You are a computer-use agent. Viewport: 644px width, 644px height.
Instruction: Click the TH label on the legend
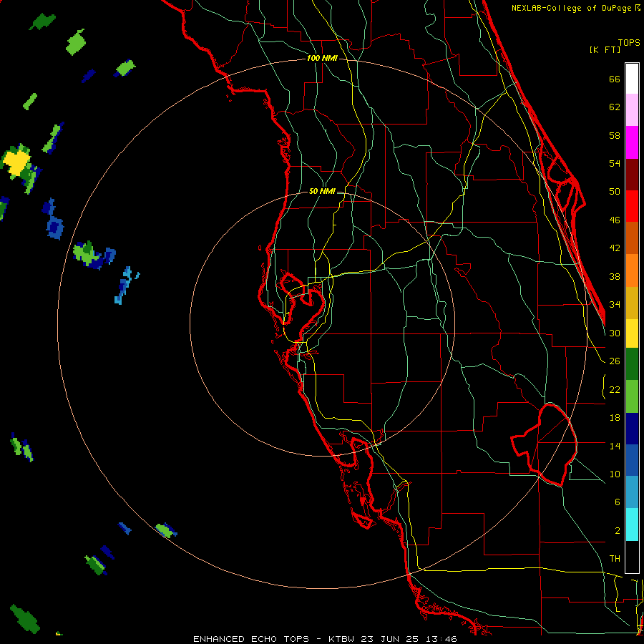tap(615, 559)
